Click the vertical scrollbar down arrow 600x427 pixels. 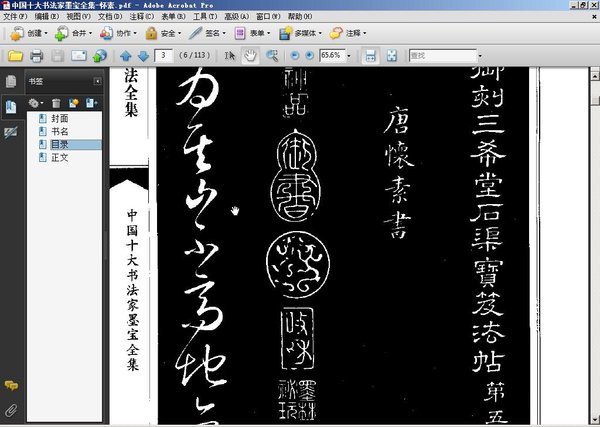(595, 420)
